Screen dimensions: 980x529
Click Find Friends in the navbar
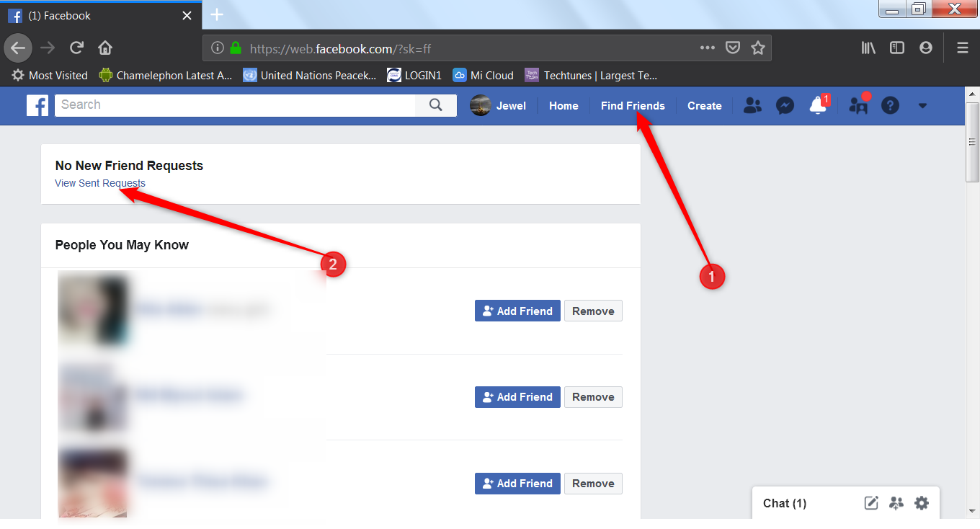(x=633, y=106)
